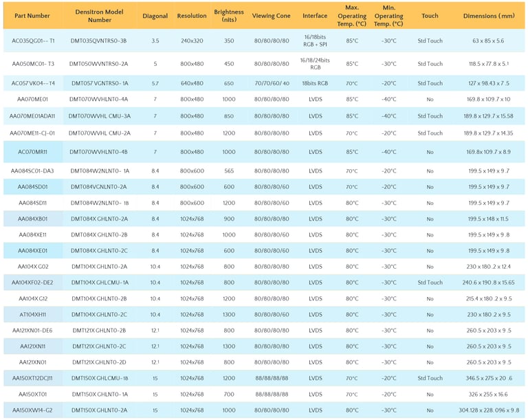Screen dimensions: 528x420
Task: Click part number AC057VK04--T4
Action: point(33,83)
